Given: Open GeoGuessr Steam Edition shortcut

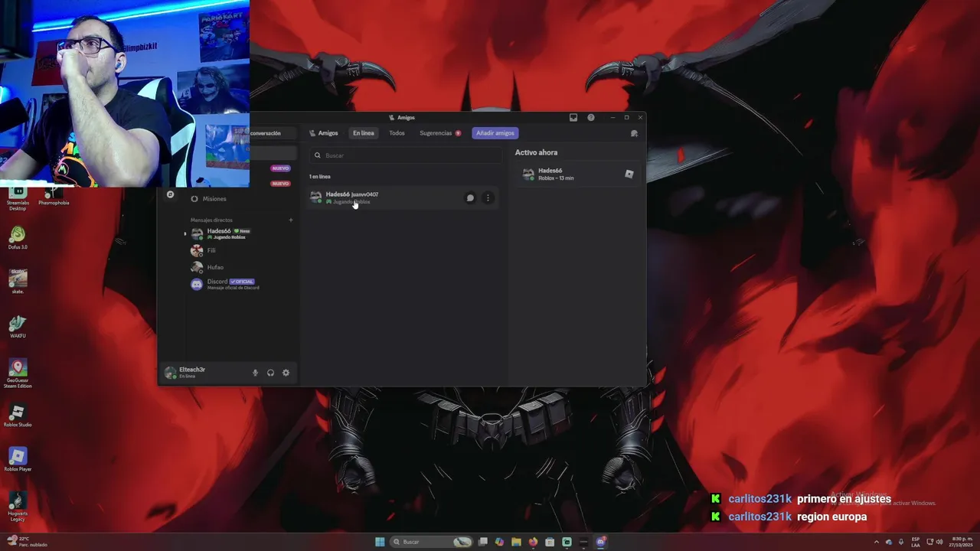Looking at the screenshot, I should [18, 373].
